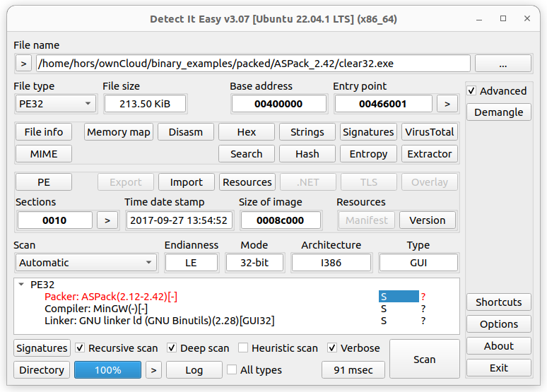547x392 pixels.
Task: Collapse the PE32 tree node
Action: (21, 285)
